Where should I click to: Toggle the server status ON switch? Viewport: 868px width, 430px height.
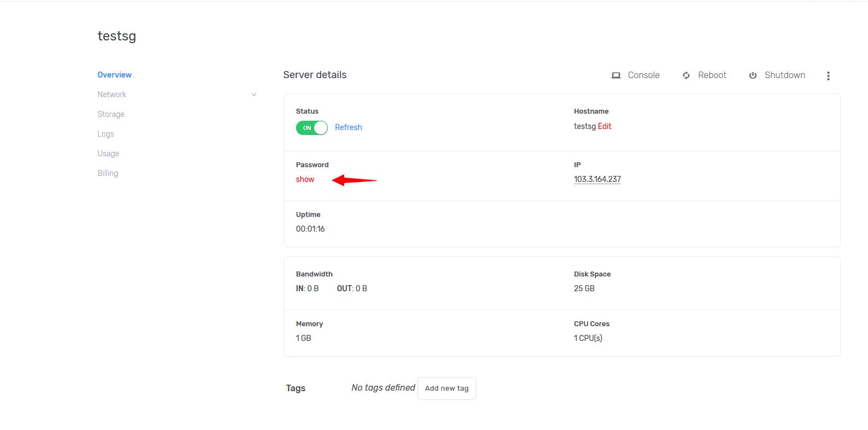pyautogui.click(x=312, y=128)
